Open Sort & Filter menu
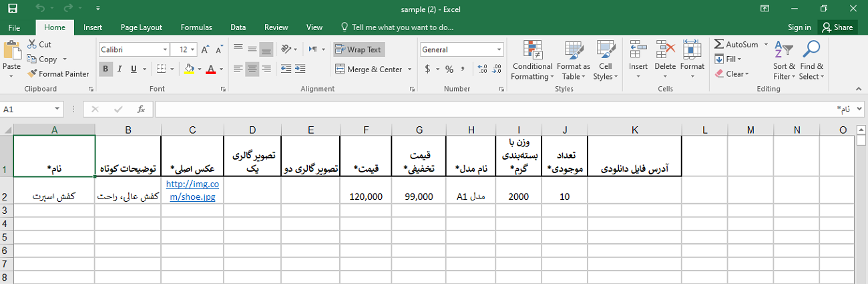The width and height of the screenshot is (868, 284). click(785, 60)
